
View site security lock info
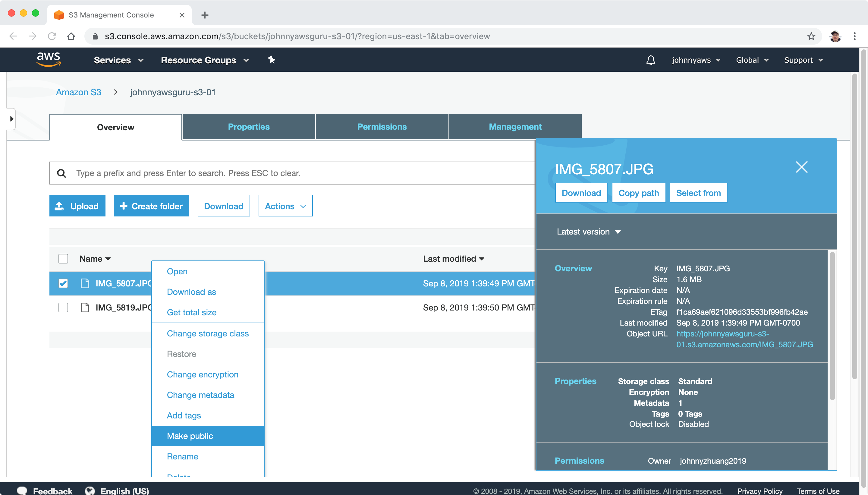[96, 36]
